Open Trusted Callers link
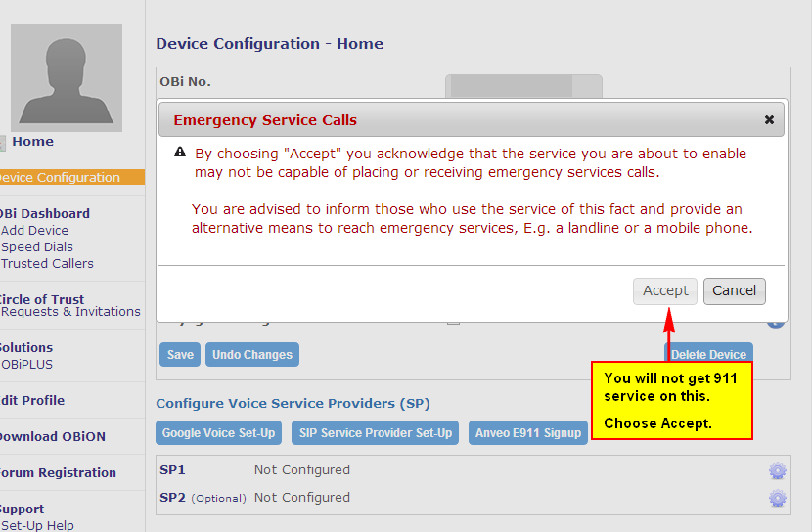812x532 pixels. (47, 263)
